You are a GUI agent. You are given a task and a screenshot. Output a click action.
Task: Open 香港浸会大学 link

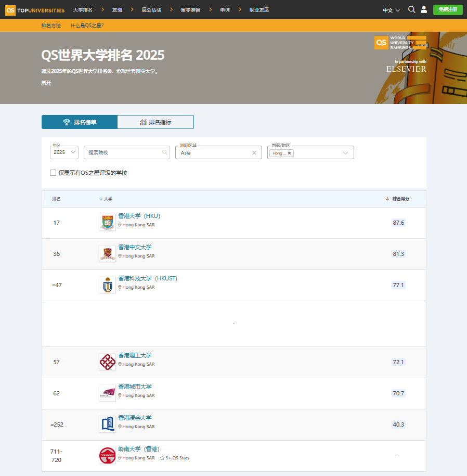[x=135, y=418]
